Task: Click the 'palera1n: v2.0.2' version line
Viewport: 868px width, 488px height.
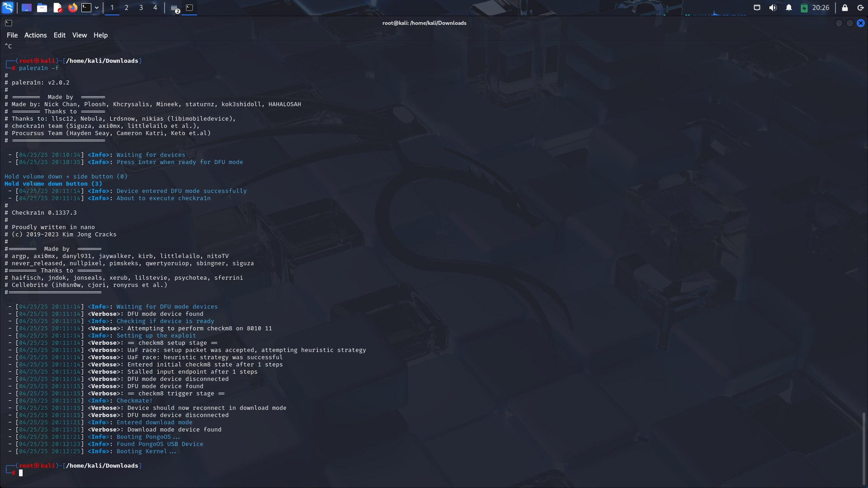Action: point(41,83)
